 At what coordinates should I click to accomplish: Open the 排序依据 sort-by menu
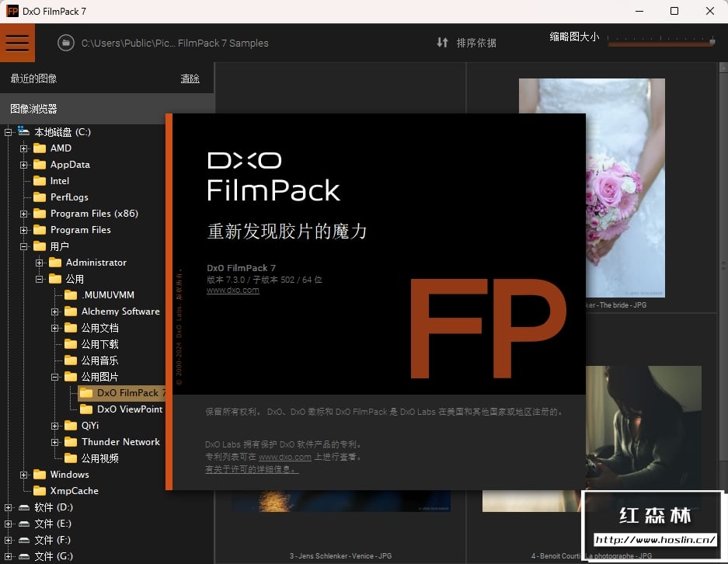click(476, 44)
